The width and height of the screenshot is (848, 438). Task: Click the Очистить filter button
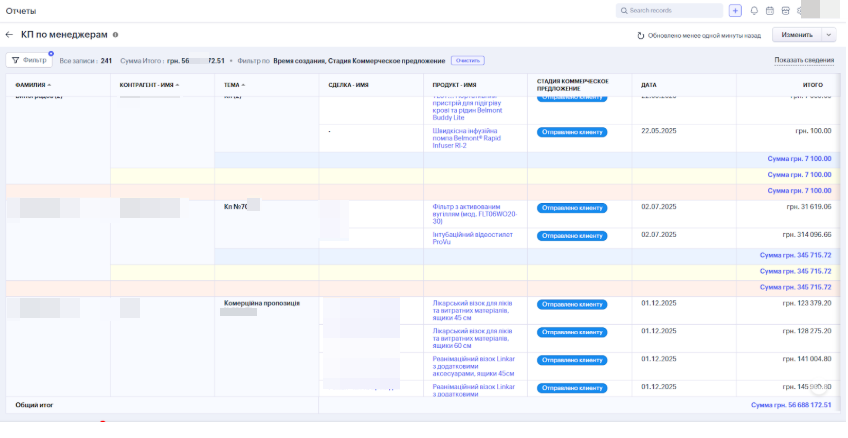(468, 61)
